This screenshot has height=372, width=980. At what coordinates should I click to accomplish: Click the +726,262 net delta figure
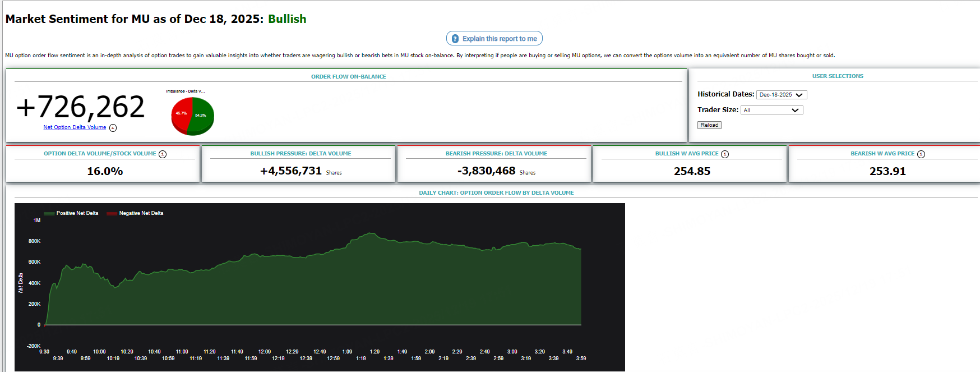(x=81, y=107)
